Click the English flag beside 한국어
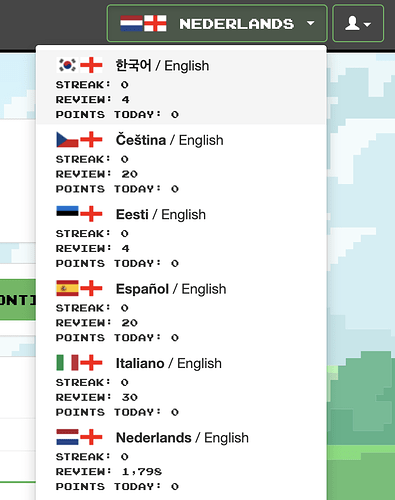This screenshot has height=500, width=395. [x=91, y=65]
